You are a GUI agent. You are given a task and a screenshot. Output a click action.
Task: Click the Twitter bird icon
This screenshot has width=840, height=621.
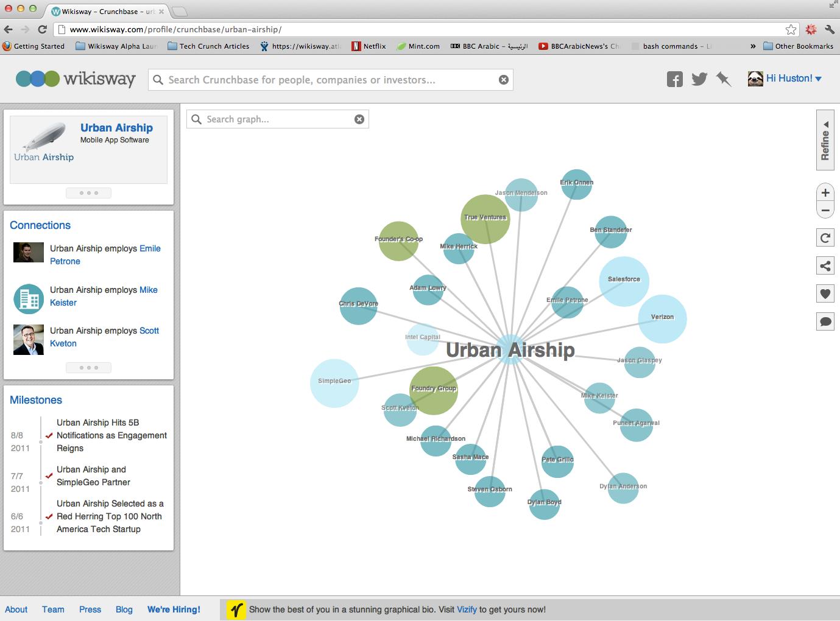699,79
